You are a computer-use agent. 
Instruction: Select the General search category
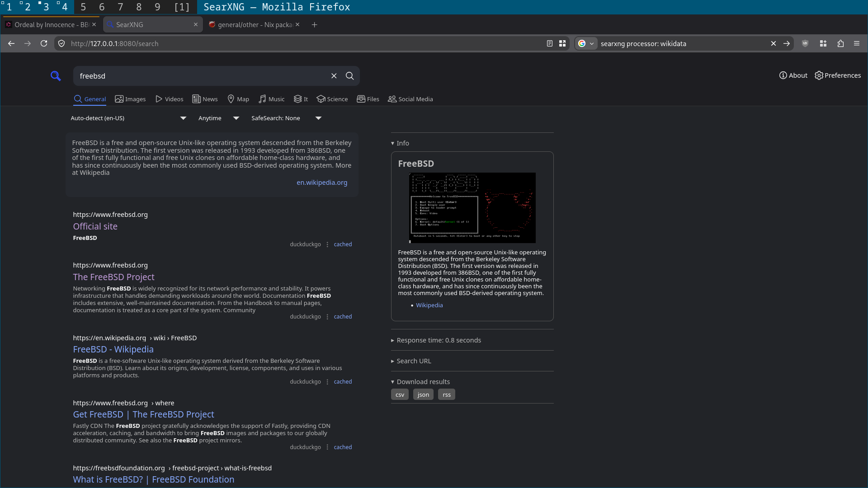(x=90, y=99)
